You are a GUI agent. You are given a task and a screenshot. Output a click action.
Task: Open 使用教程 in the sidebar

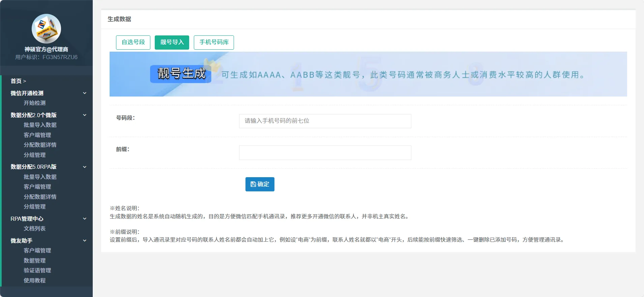click(x=34, y=280)
